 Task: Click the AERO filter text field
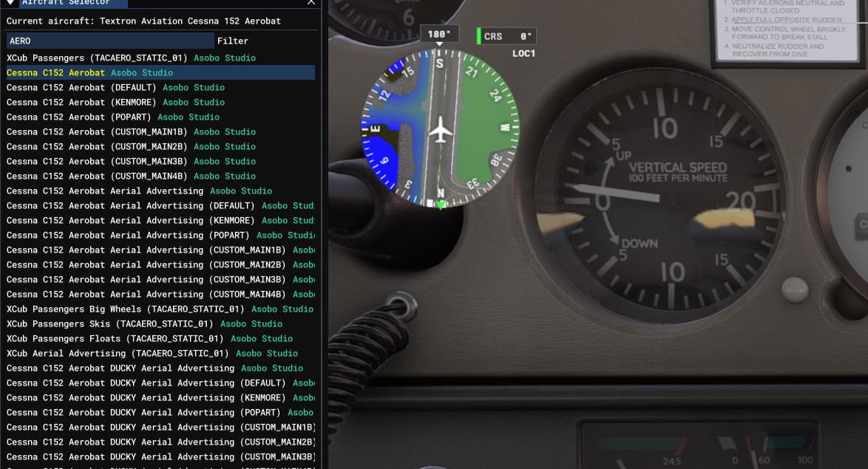[x=109, y=41]
